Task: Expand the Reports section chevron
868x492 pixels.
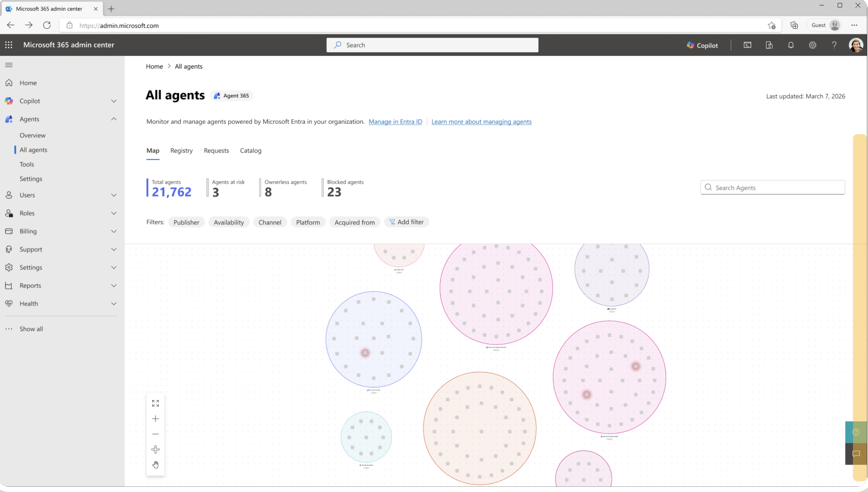Action: coord(114,285)
